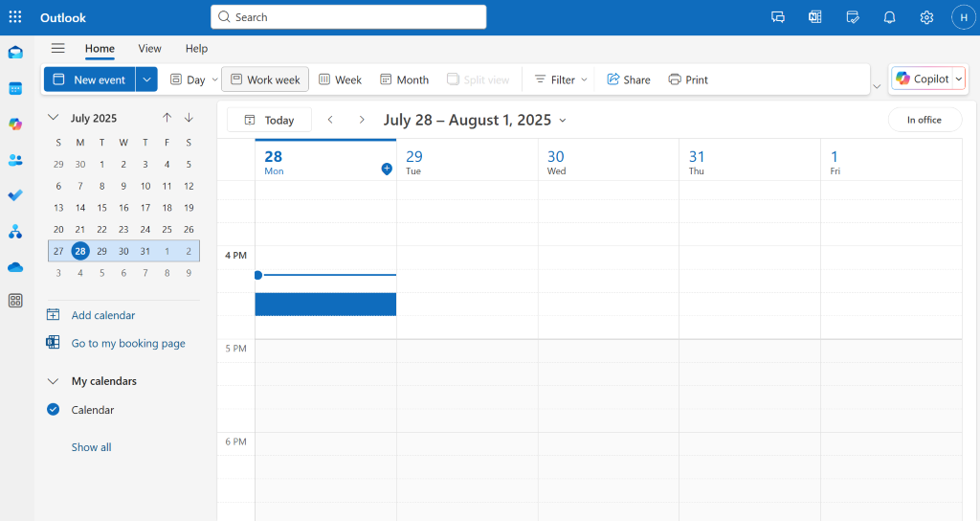Screen dimensions: 980x521
Task: Switch to Home tab
Action: [100, 48]
